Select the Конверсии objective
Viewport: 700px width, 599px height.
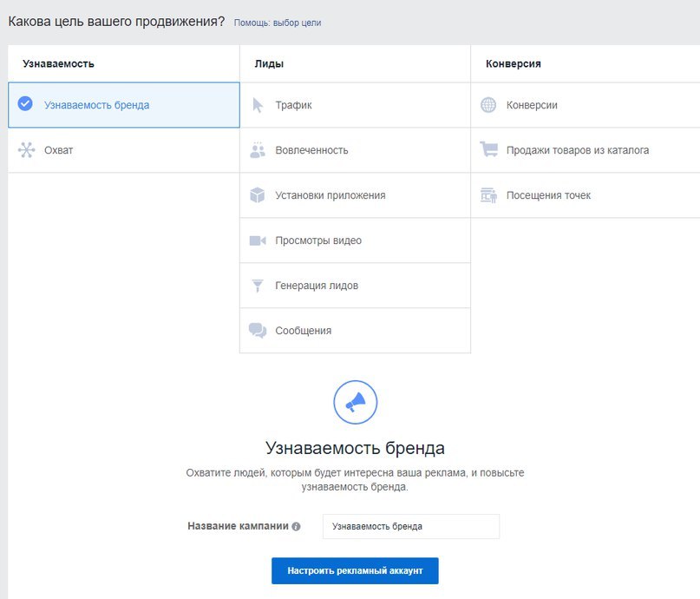click(x=532, y=105)
